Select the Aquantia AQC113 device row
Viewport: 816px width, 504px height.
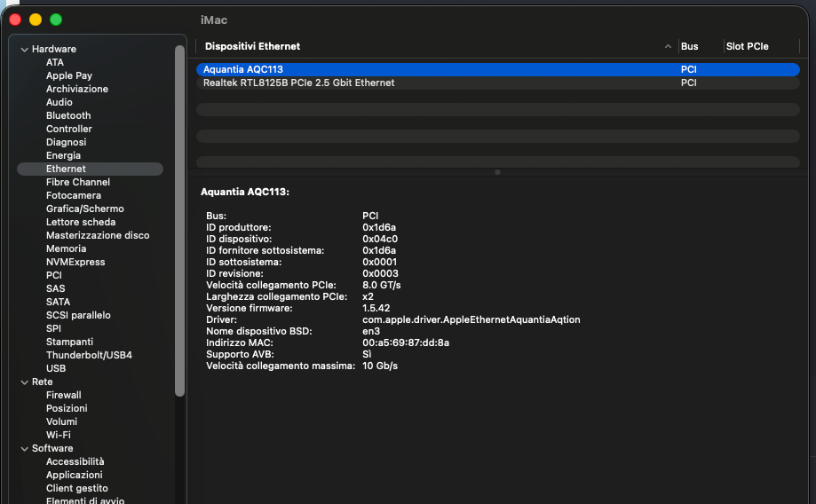tap(243, 69)
